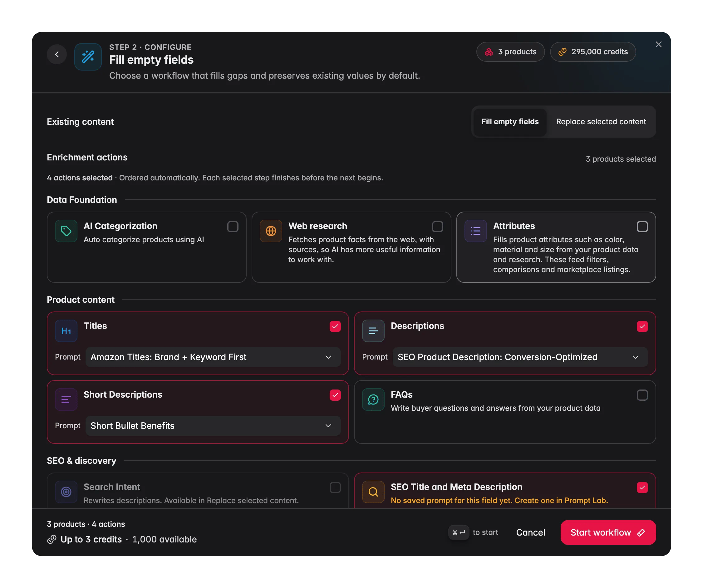Viewport: 703px width, 588px height.
Task: Click the 'SEO & discovery' section heading
Action: click(82, 461)
